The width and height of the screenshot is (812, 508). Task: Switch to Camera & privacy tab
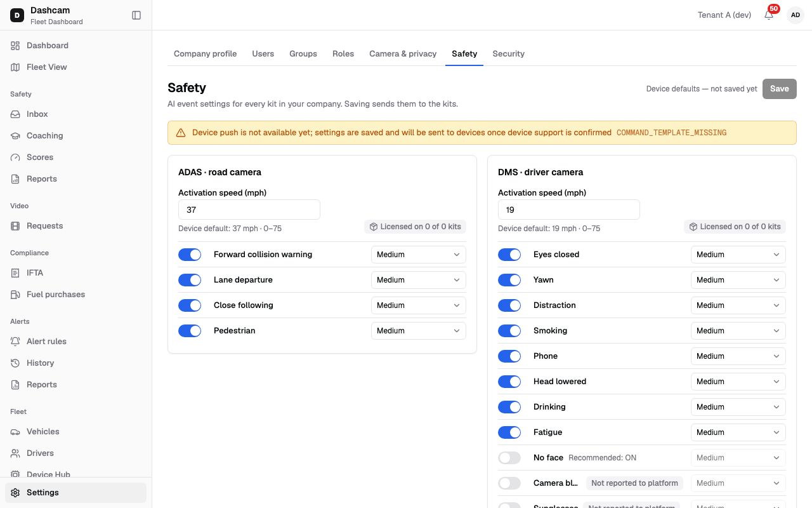(403, 54)
